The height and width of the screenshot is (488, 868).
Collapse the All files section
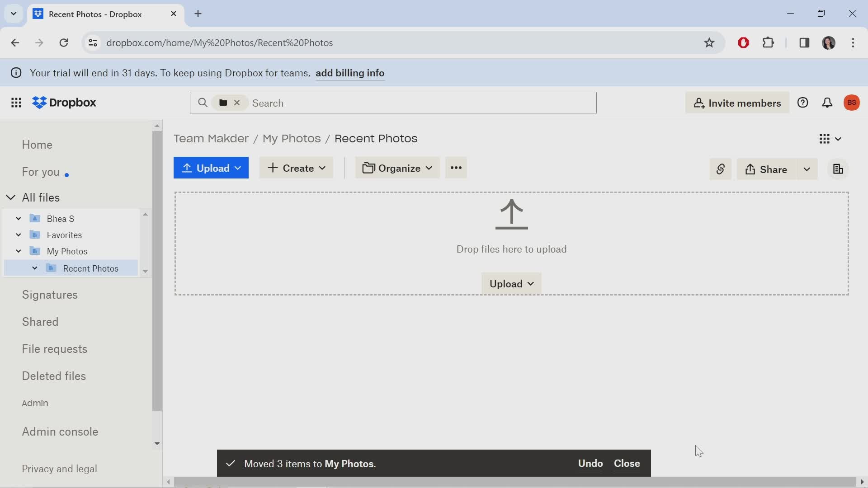point(11,197)
